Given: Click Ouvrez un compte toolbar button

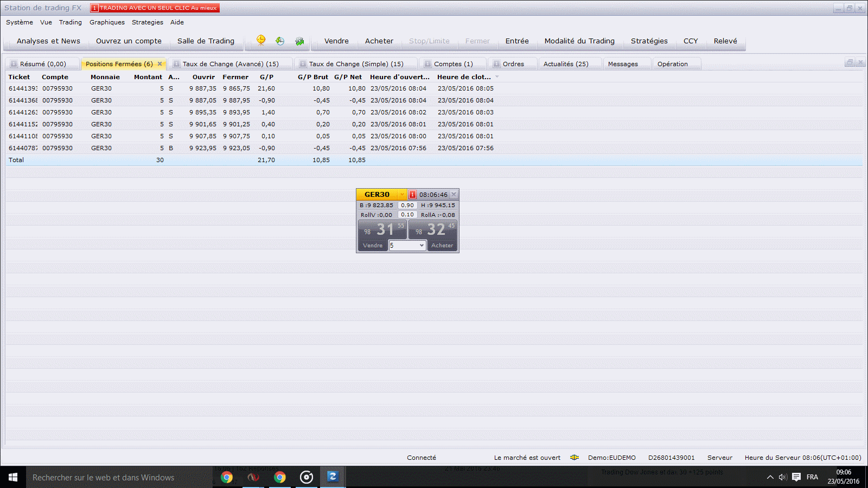Looking at the screenshot, I should 129,41.
